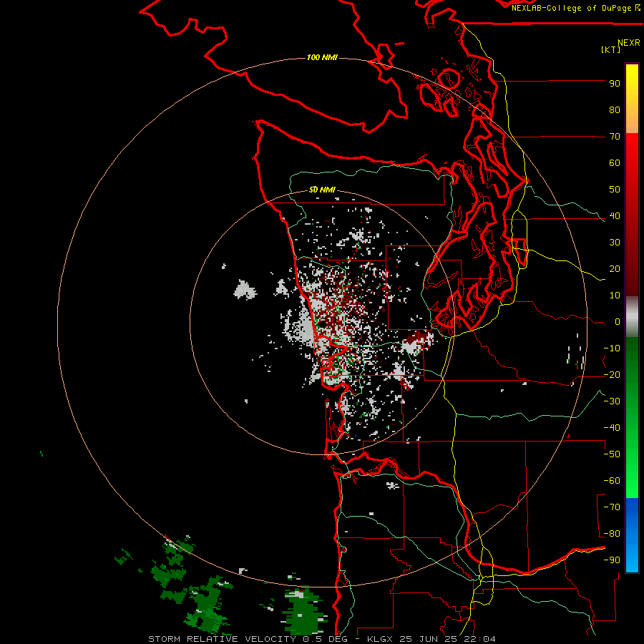Click the -30 value on the velocity scale

coord(612,401)
